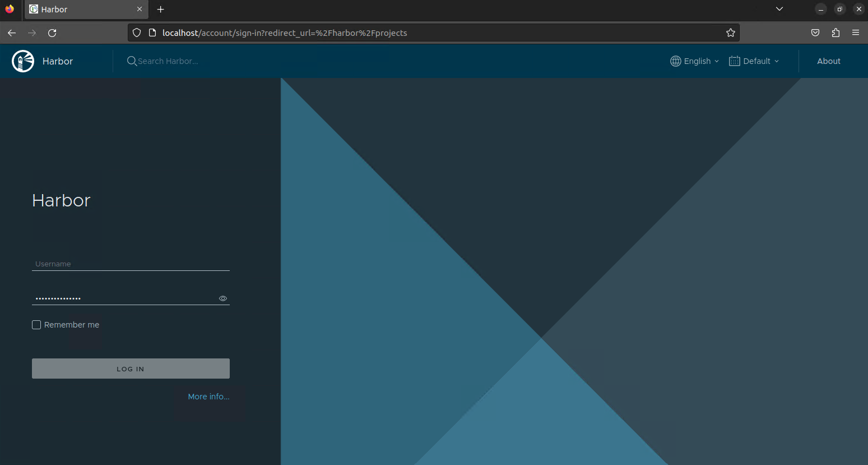This screenshot has height=465, width=868.
Task: Click the Firefox application icon
Action: tap(10, 9)
